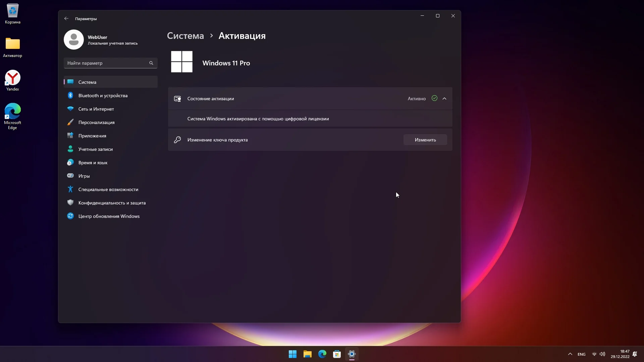Open Microsoft Store taskbar icon
This screenshot has height=362, width=644.
click(337, 354)
